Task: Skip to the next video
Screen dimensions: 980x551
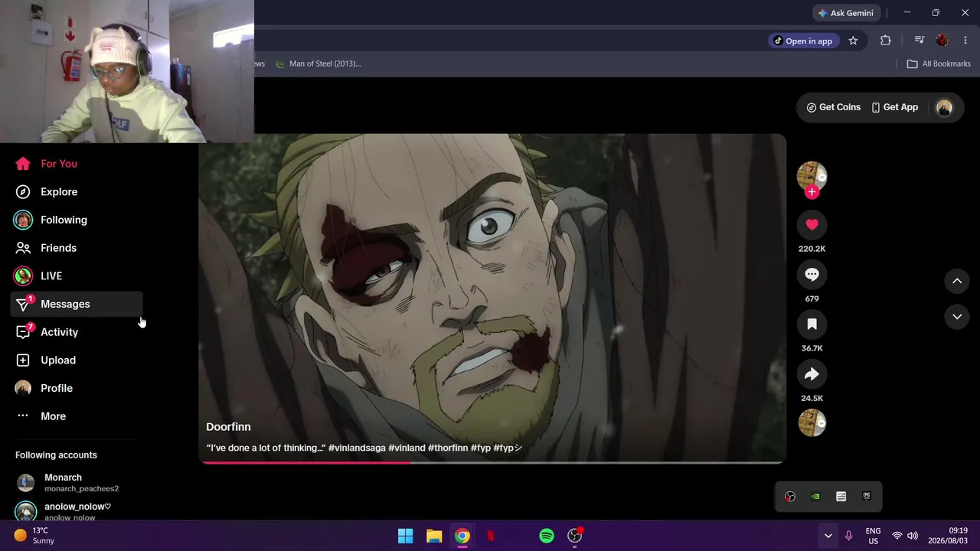Action: tap(957, 317)
